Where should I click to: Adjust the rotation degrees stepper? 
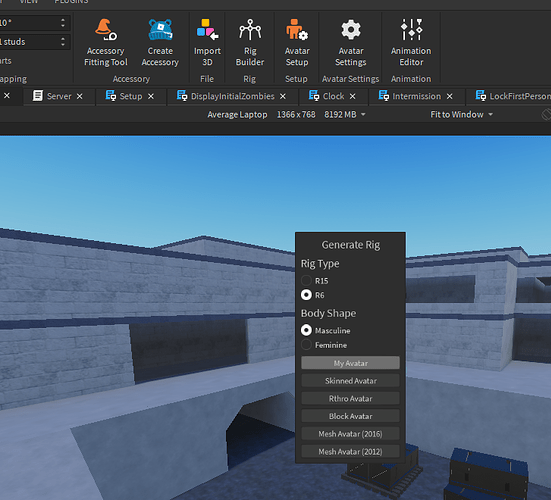click(x=63, y=23)
